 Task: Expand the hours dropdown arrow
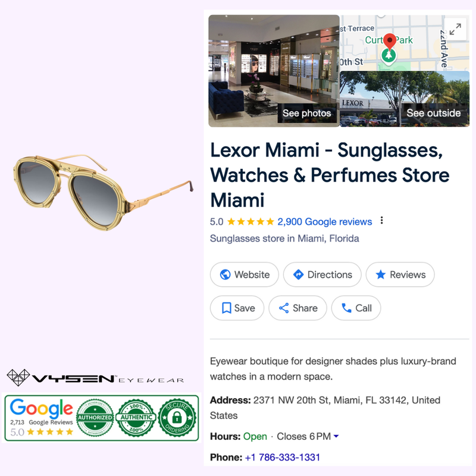(x=336, y=436)
